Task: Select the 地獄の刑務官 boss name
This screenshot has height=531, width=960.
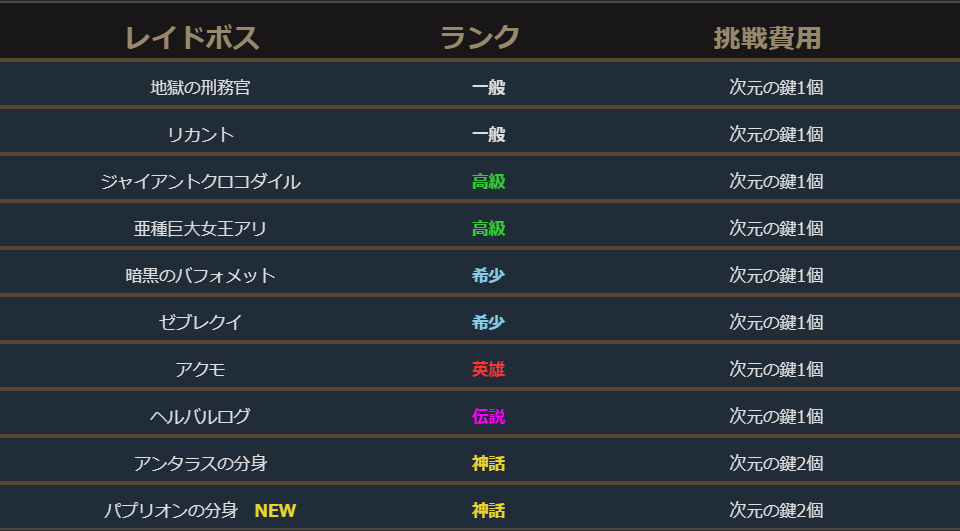Action: pos(200,87)
